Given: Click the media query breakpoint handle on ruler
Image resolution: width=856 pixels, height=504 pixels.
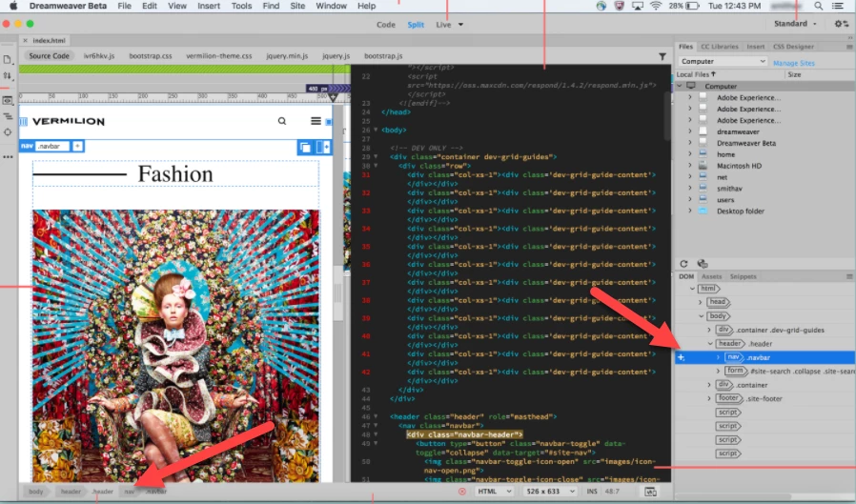Looking at the screenshot, I should click(x=333, y=97).
